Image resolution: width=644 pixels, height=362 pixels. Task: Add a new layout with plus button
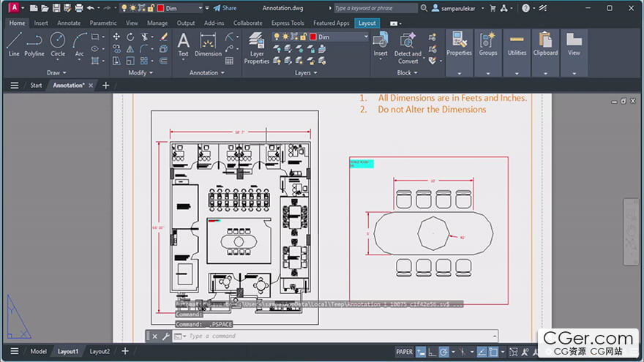pyautogui.click(x=125, y=351)
